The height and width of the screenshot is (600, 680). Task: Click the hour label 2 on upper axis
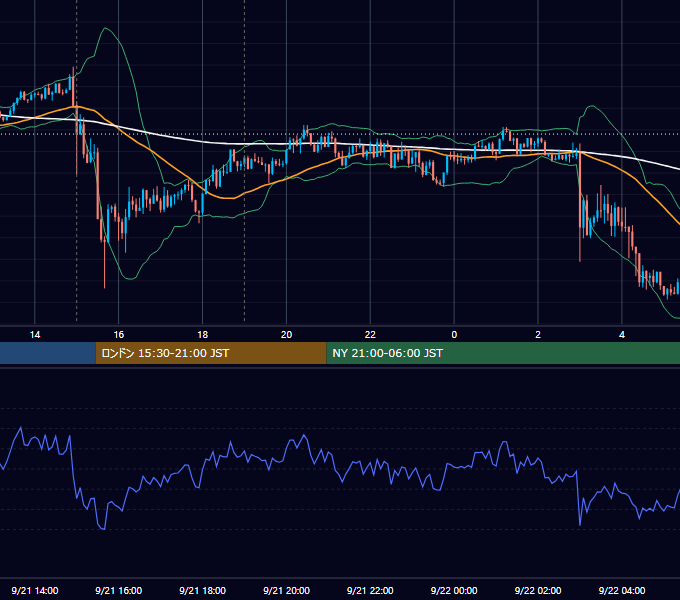pos(538,335)
